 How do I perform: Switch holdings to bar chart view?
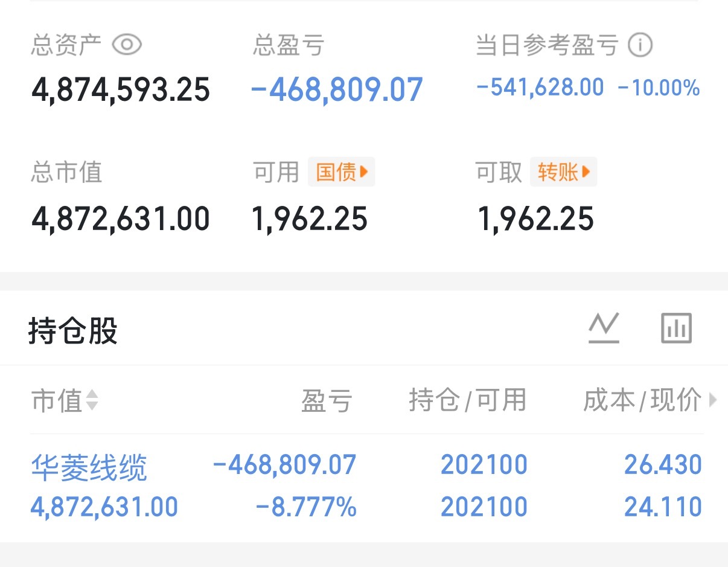(675, 327)
